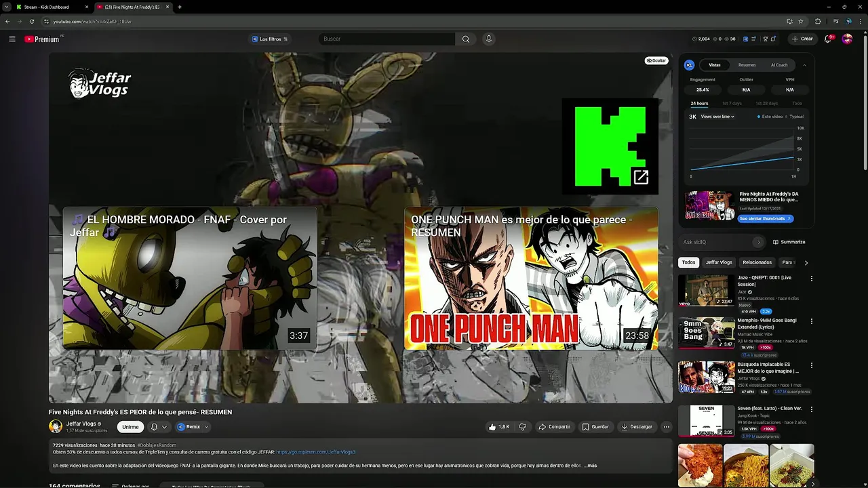Open the AI Coach tab
The image size is (868, 488).
click(779, 65)
